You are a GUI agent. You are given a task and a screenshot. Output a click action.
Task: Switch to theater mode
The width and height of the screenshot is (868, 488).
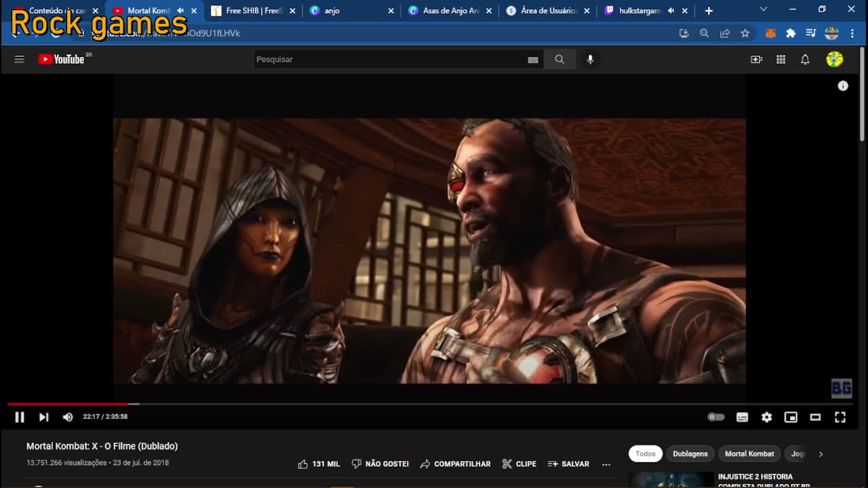click(815, 417)
